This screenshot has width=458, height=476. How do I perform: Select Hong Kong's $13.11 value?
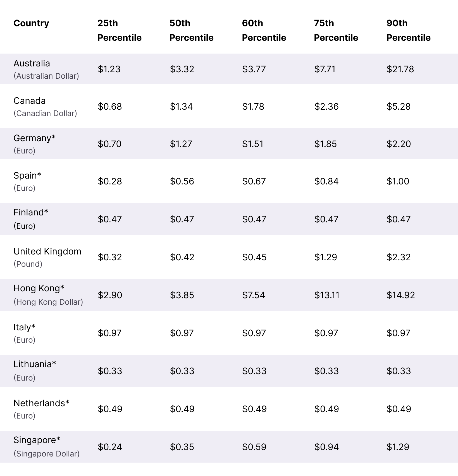(327, 295)
